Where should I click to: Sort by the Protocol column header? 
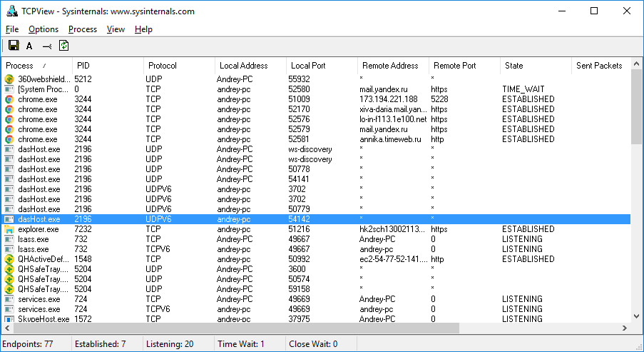[x=178, y=66]
